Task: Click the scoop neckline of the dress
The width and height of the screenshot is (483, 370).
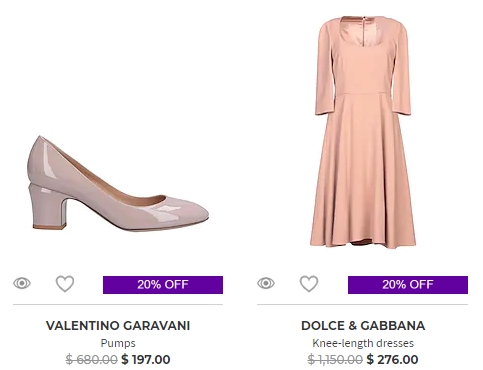Action: 363,33
